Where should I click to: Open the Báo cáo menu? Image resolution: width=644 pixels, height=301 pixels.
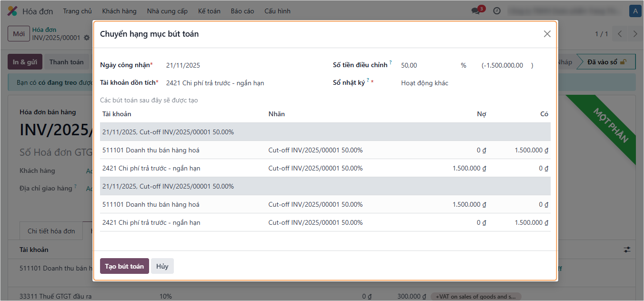point(242,11)
